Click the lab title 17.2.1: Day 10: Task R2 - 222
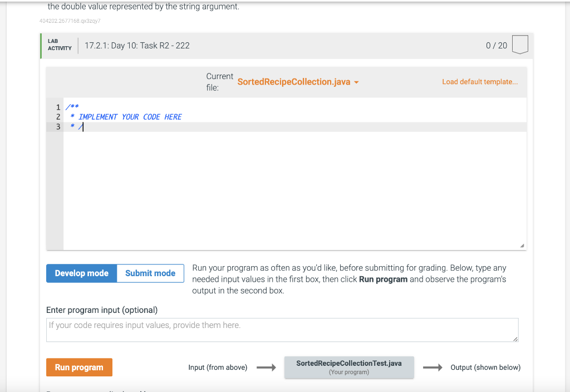 point(137,46)
